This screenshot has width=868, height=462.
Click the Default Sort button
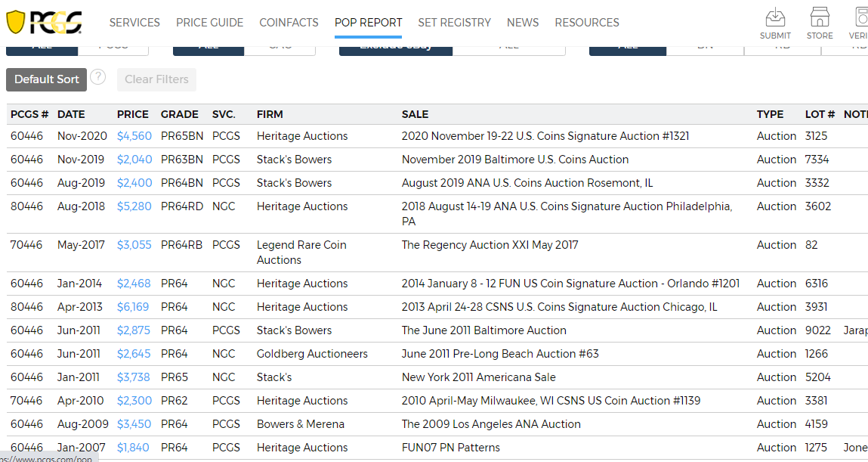coord(47,79)
